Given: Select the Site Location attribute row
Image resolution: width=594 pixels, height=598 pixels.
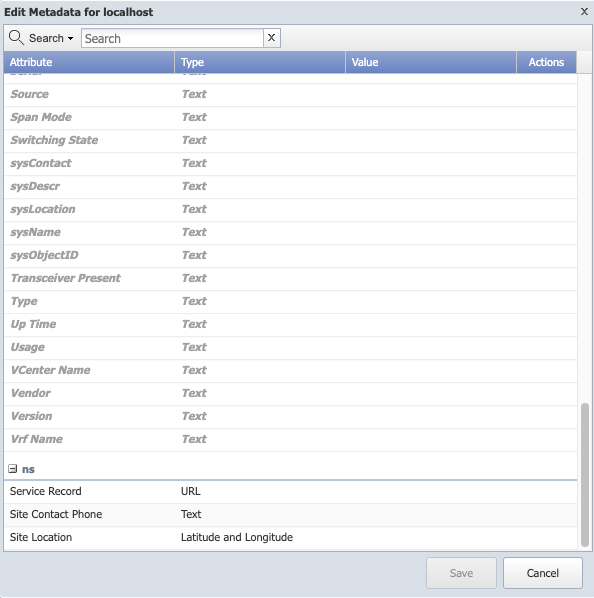Looking at the screenshot, I should pos(291,537).
